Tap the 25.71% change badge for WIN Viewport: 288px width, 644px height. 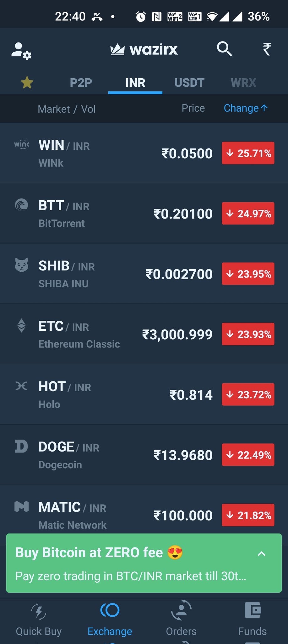coord(248,153)
